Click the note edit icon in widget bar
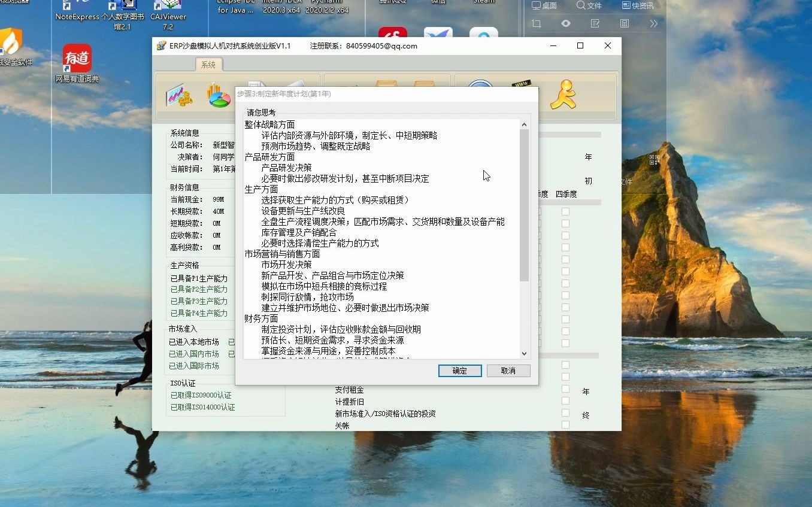The image size is (812, 507). click(595, 23)
